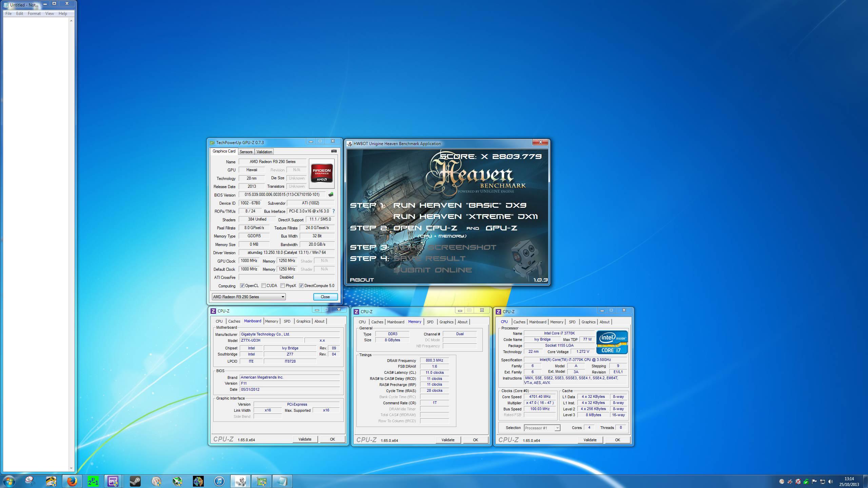Switch to the Validation tab in GPU-Z

264,152
